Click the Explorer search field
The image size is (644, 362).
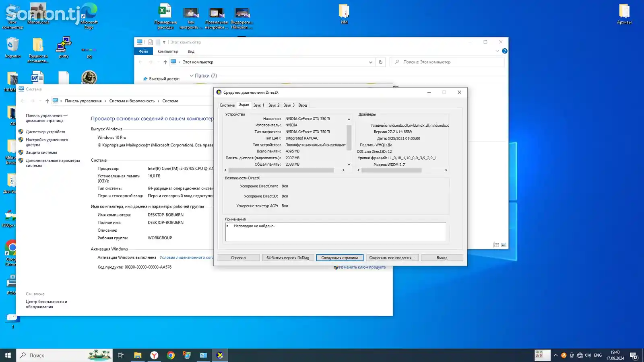click(x=447, y=62)
